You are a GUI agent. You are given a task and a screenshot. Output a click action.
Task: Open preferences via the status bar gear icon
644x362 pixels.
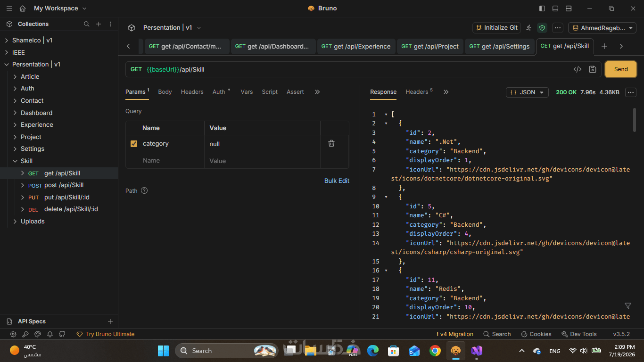[13, 334]
